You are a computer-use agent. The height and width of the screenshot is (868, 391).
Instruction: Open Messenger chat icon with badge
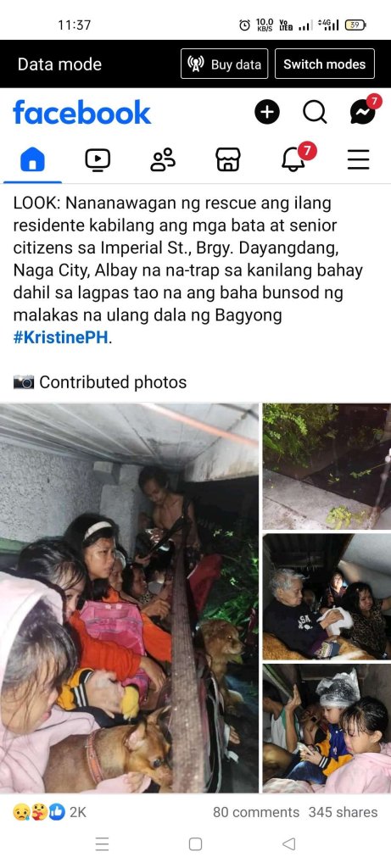[x=364, y=111]
